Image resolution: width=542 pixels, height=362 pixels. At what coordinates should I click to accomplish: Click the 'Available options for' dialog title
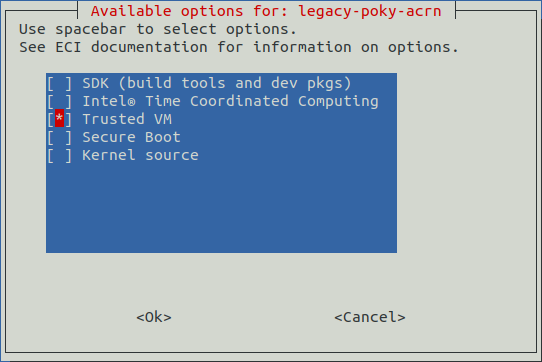[189, 11]
